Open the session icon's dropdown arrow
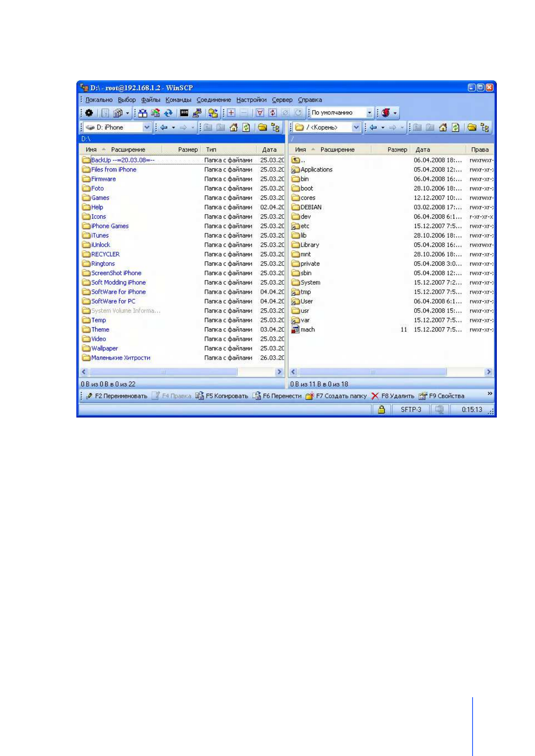Image resolution: width=535 pixels, height=756 pixels. click(395, 113)
